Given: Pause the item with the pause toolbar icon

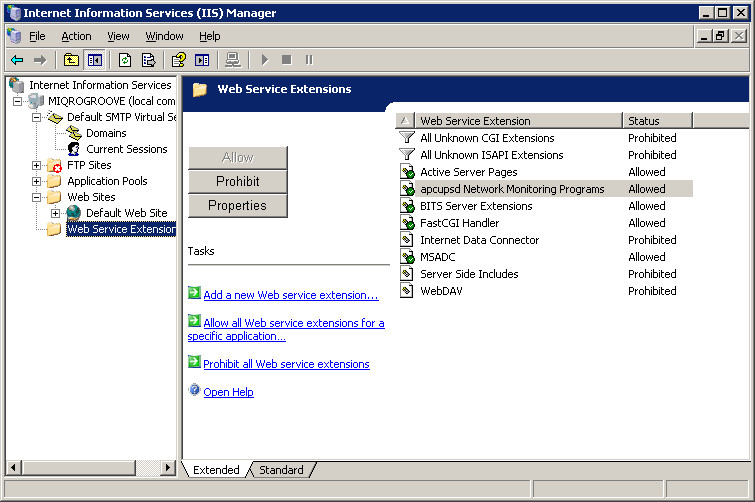Looking at the screenshot, I should [309, 60].
